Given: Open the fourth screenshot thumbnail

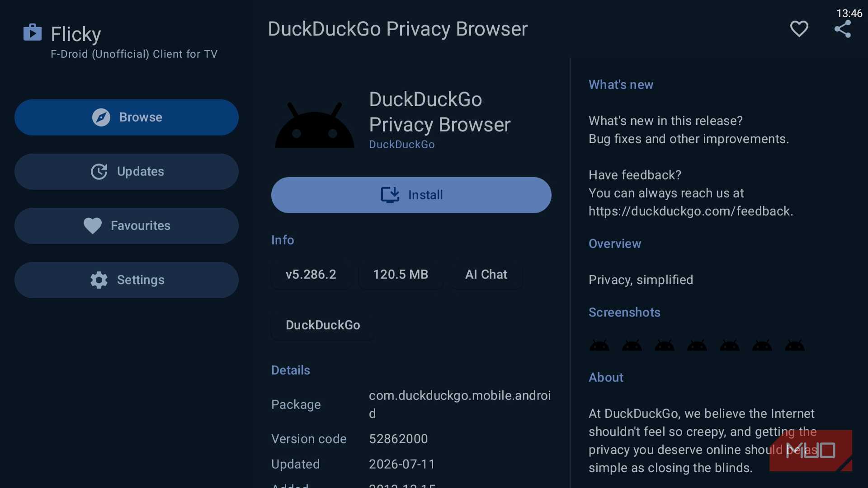Looking at the screenshot, I should pos(697,345).
